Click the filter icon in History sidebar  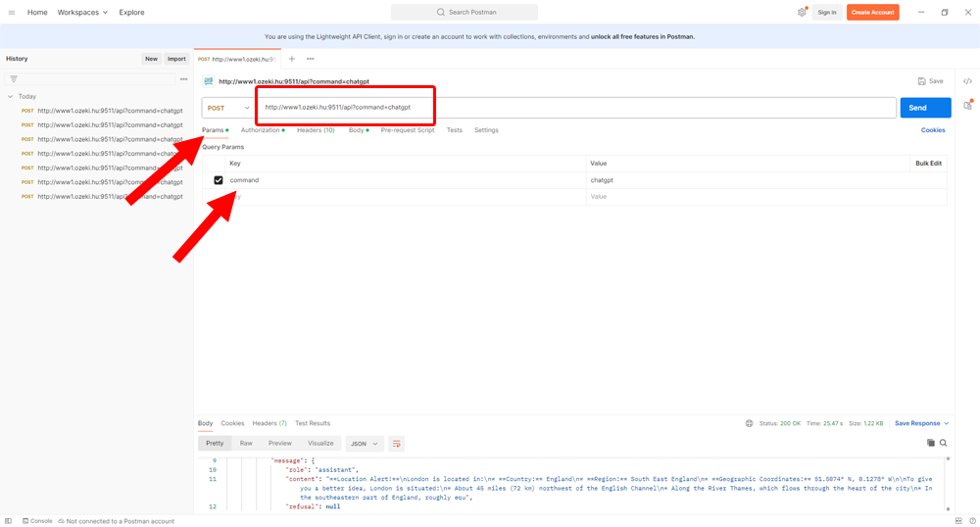pos(14,79)
